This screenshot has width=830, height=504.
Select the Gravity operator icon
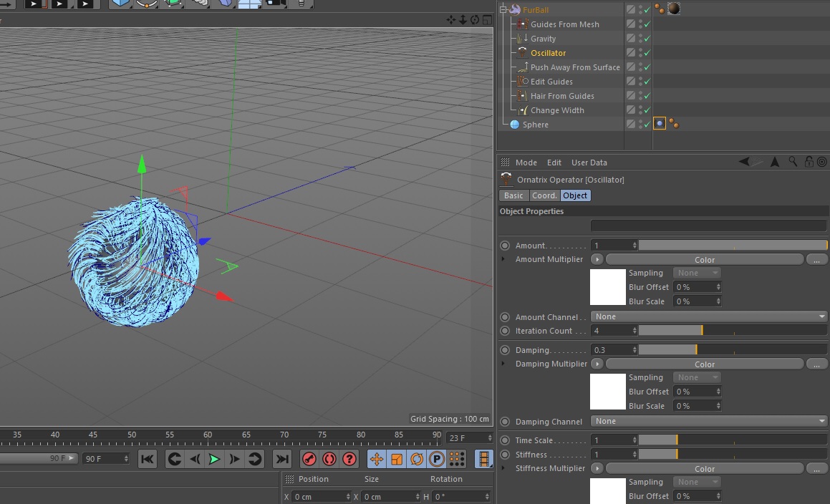pyautogui.click(x=522, y=39)
